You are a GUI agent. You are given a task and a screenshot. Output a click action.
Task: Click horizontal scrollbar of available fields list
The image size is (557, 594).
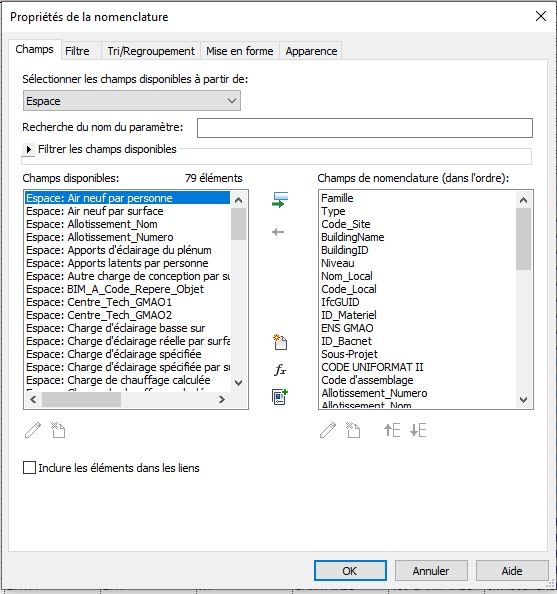[127, 399]
